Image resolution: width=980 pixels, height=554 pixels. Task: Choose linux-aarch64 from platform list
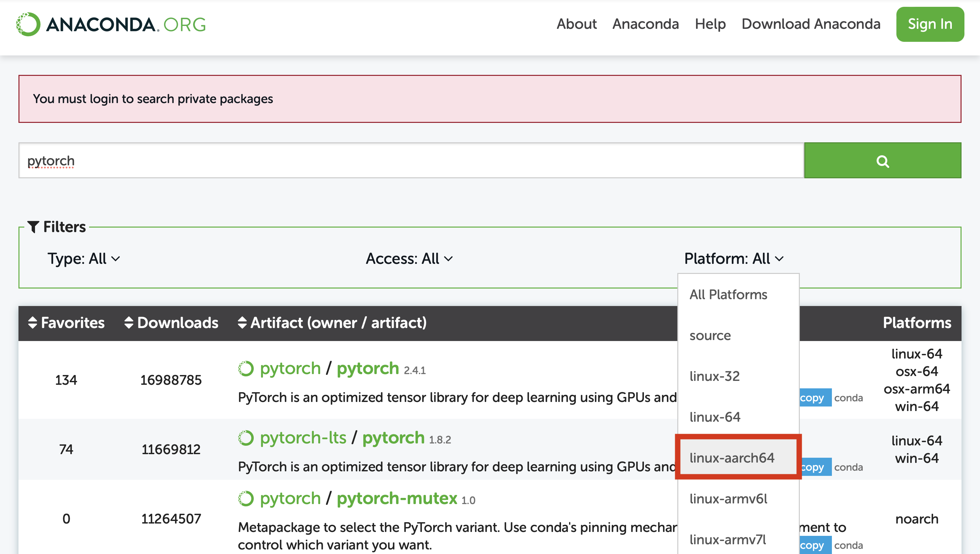(x=738, y=457)
